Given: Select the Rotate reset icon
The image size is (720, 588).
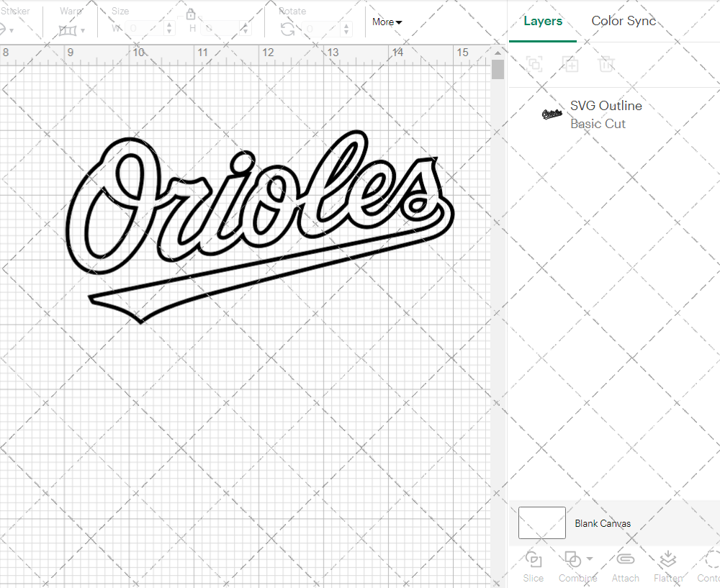Looking at the screenshot, I should point(287,27).
